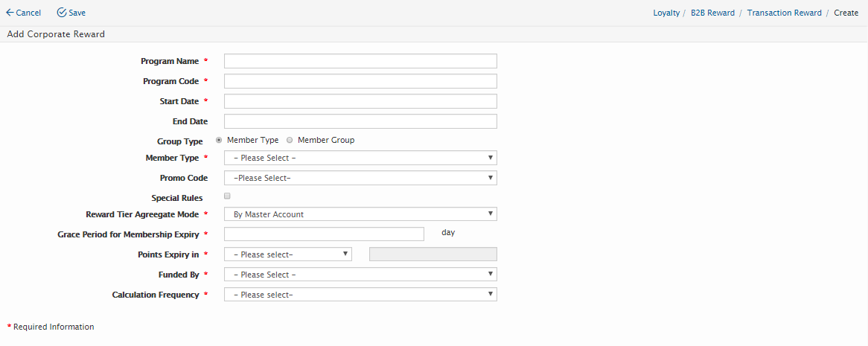
Task: Select the Member Type radio button
Action: 219,140
